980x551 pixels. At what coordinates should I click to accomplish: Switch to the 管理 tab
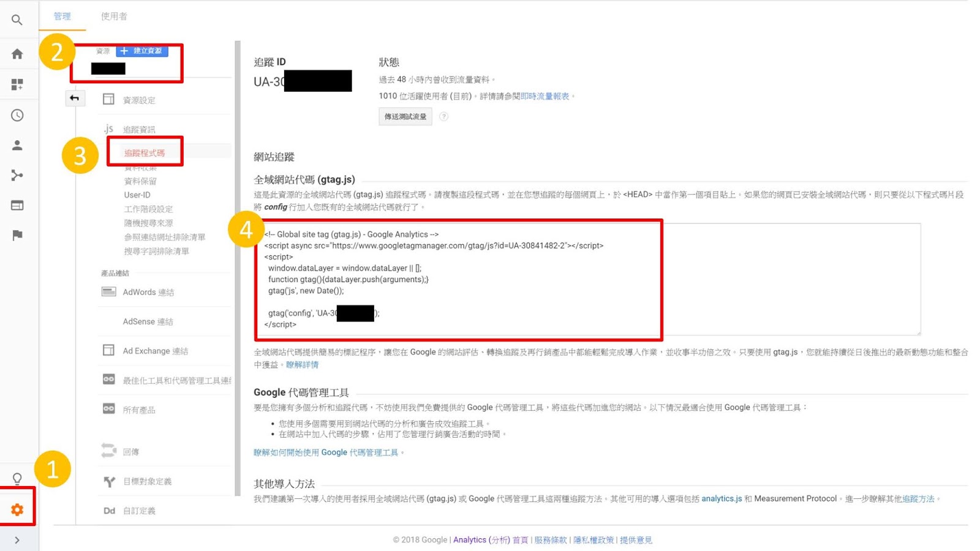(62, 17)
